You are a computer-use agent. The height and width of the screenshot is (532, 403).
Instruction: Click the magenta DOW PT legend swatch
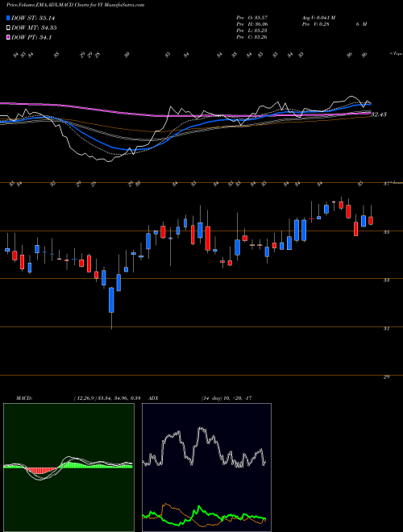pos(8,37)
